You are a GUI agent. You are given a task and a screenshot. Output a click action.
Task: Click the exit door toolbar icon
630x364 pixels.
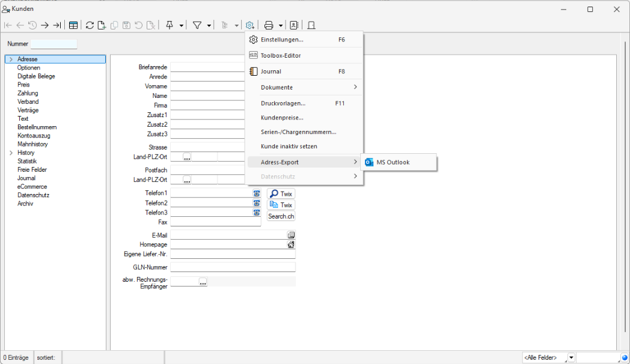311,25
